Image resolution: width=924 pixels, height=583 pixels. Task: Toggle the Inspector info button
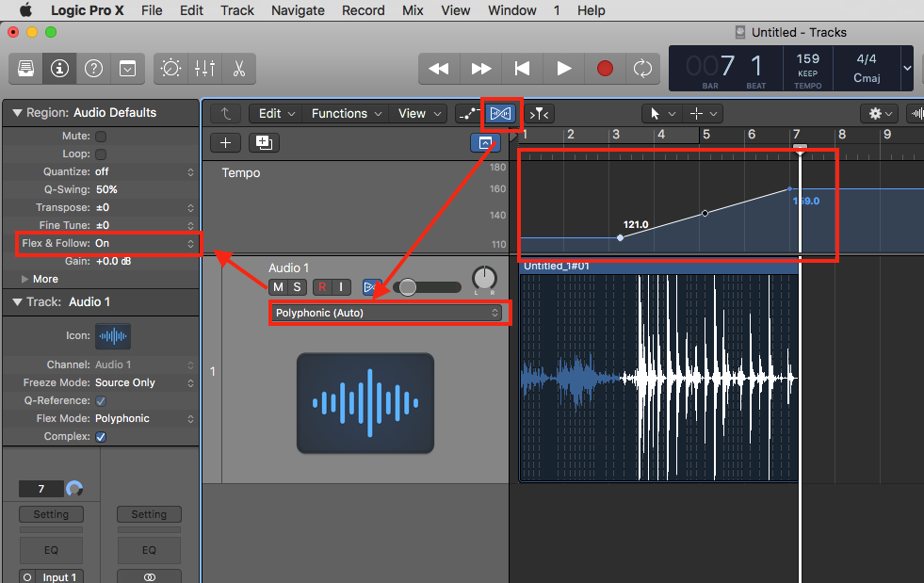(59, 69)
